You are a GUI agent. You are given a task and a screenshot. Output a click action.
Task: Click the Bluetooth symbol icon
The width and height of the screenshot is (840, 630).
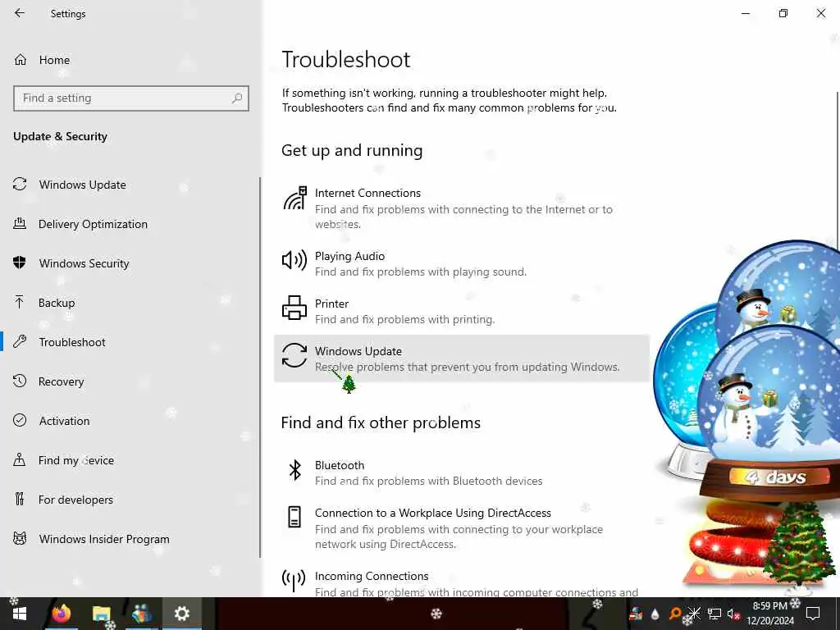[295, 470]
